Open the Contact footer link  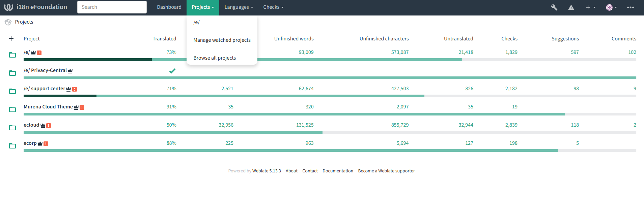click(x=310, y=171)
